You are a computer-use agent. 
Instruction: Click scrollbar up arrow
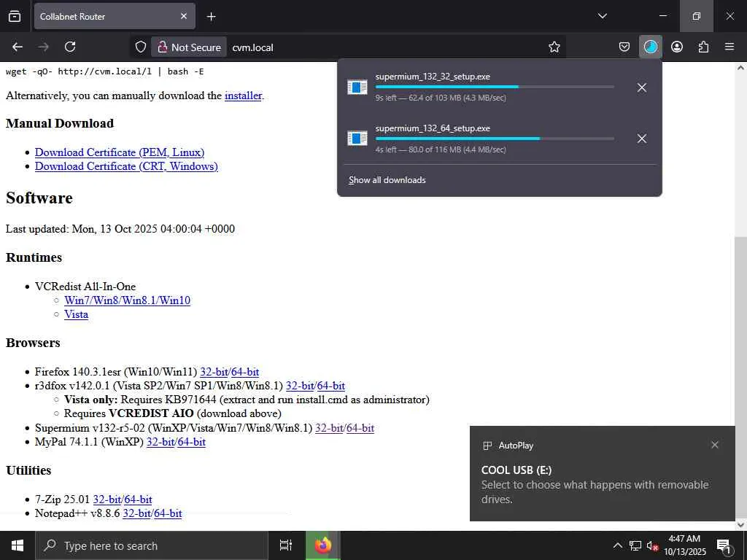tap(740, 68)
